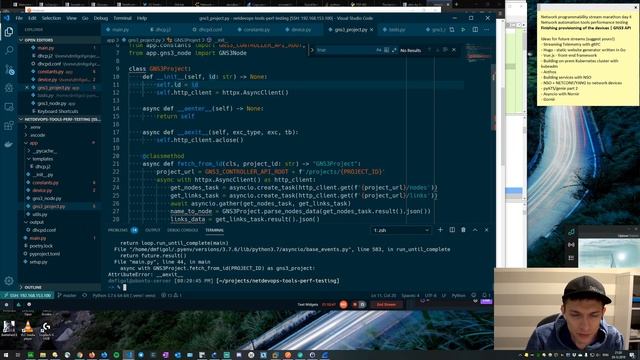The image size is (640, 360).
Task: Open pyproject.toml in file tree
Action: coord(44,254)
